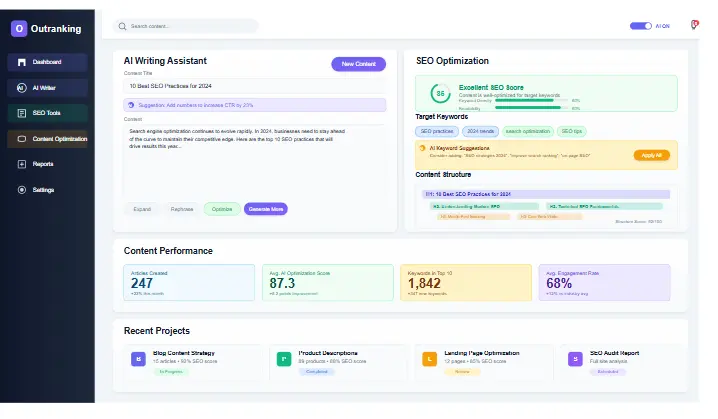The height and width of the screenshot is (419, 718).
Task: Select Content Optimization menu item
Action: pos(47,139)
